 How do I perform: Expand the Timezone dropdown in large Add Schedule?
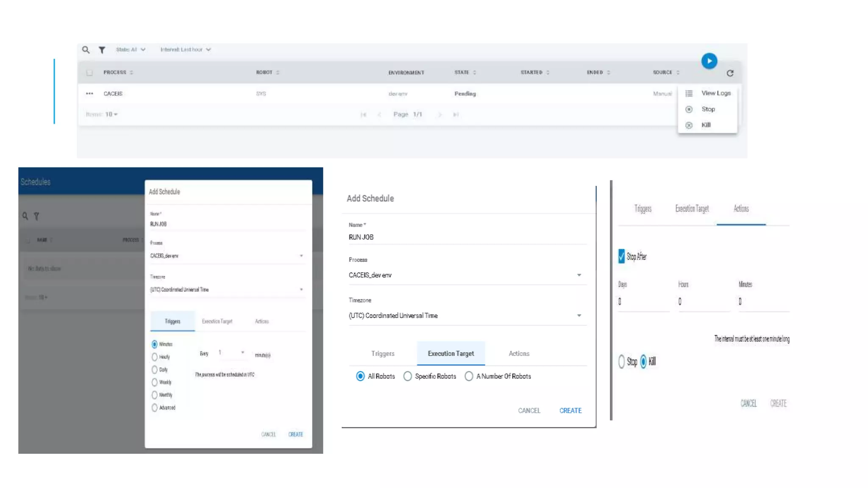579,316
